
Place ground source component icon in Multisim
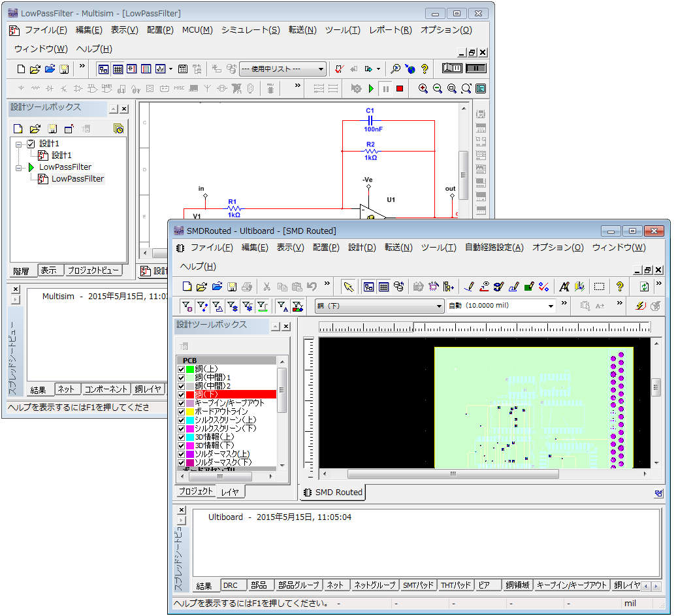click(21, 89)
